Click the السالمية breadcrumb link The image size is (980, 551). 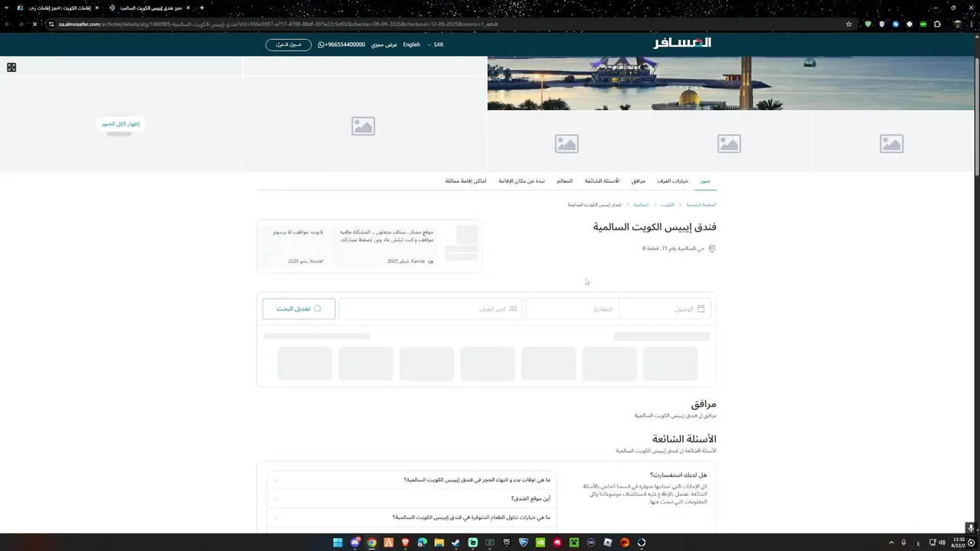pyautogui.click(x=641, y=205)
